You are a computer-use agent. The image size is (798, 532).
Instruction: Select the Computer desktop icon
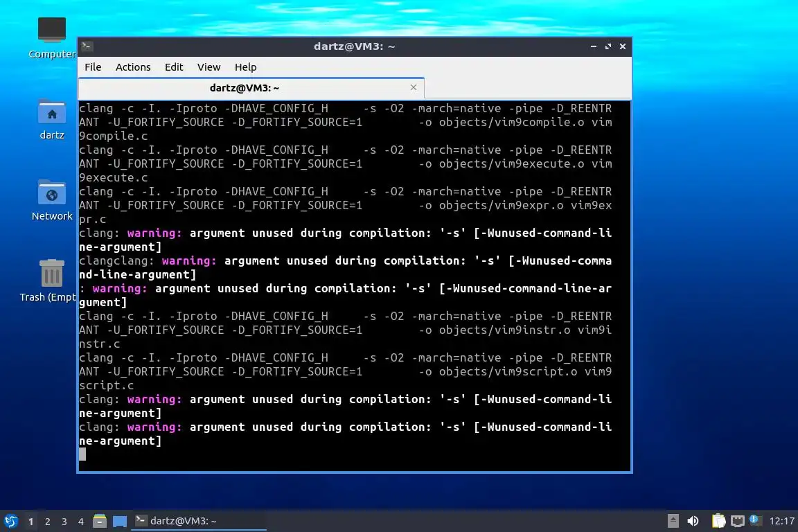point(52,37)
